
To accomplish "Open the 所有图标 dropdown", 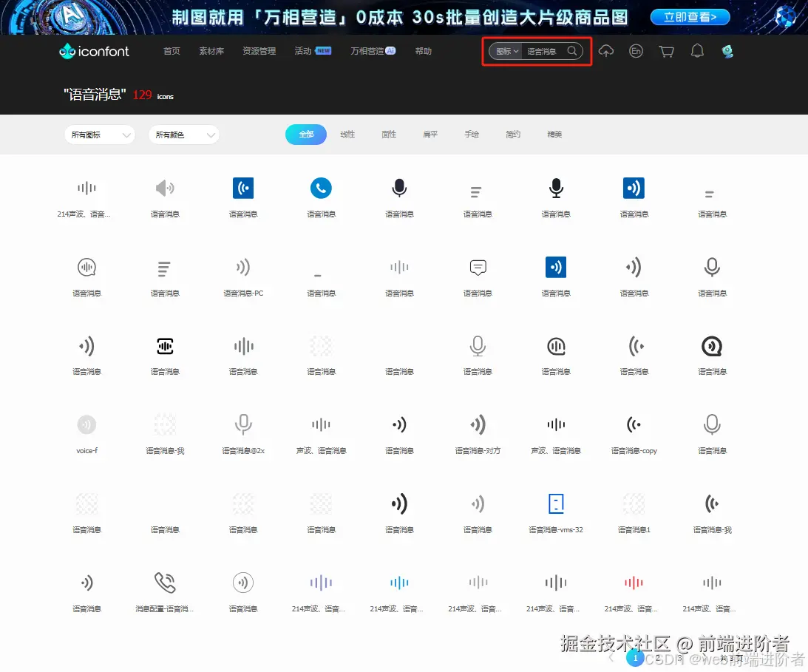I will (99, 135).
